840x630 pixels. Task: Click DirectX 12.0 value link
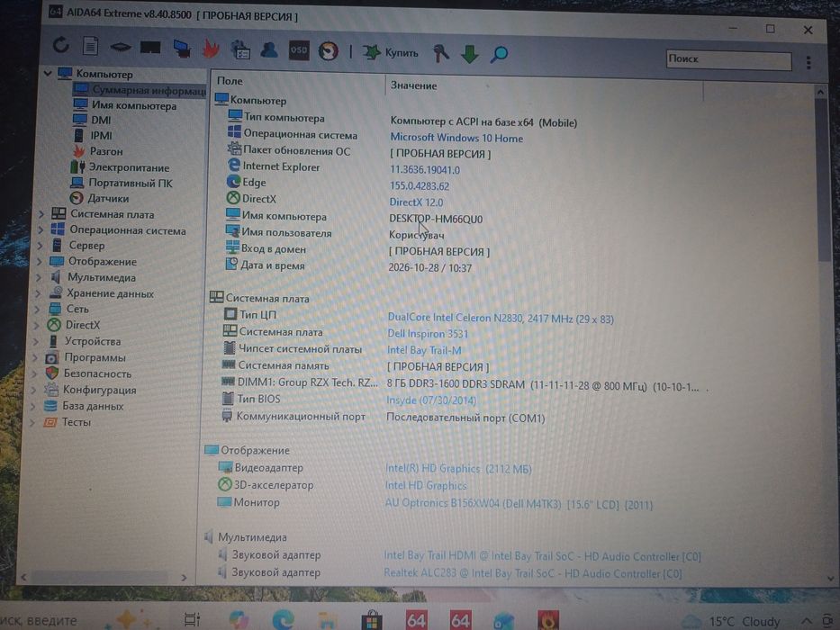[x=416, y=202]
